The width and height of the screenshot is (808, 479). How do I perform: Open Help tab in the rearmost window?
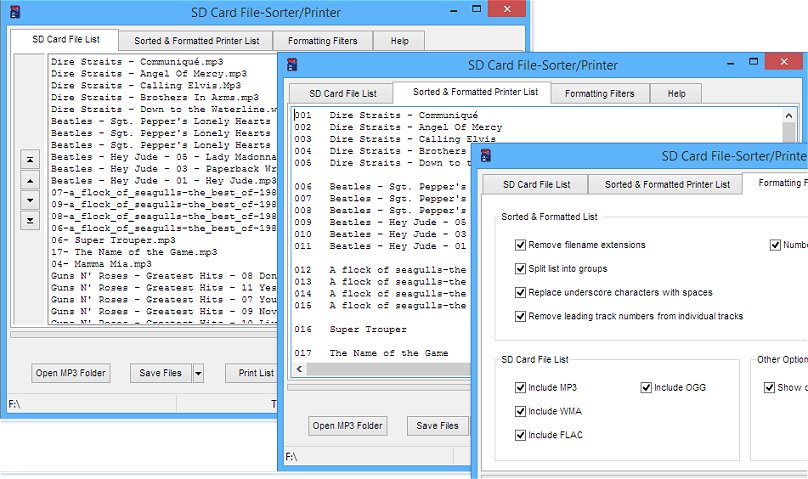point(399,41)
